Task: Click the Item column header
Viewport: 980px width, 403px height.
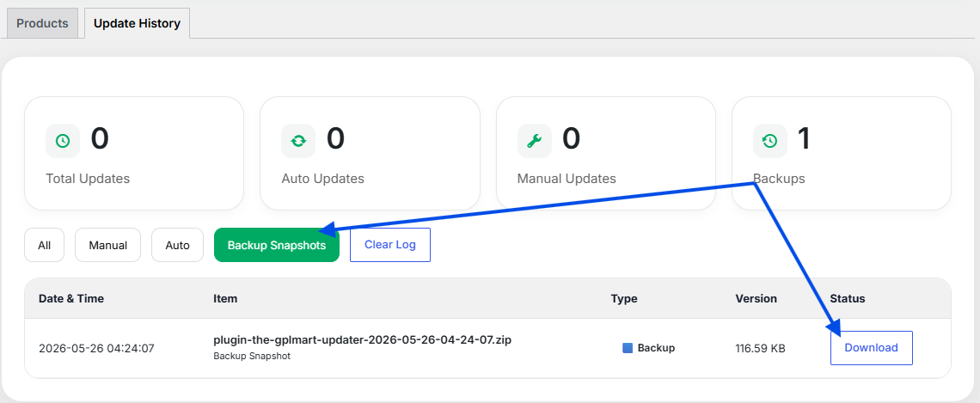Action: 225,299
